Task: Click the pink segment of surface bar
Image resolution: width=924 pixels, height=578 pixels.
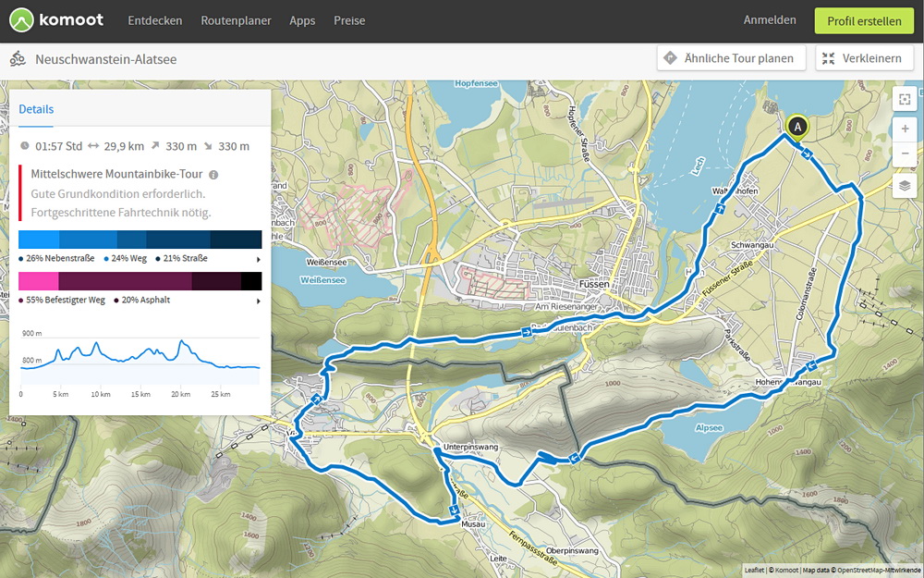Action: [38, 281]
